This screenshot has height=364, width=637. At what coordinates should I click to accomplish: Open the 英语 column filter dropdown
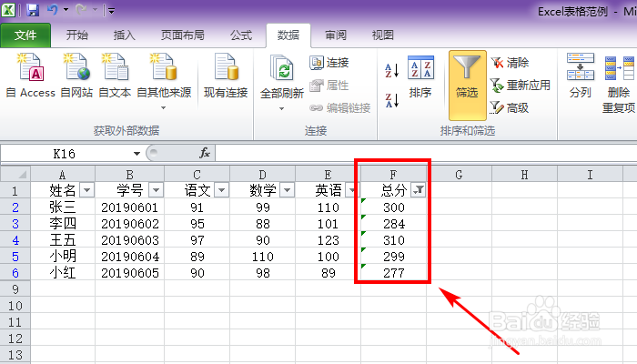[x=352, y=189]
